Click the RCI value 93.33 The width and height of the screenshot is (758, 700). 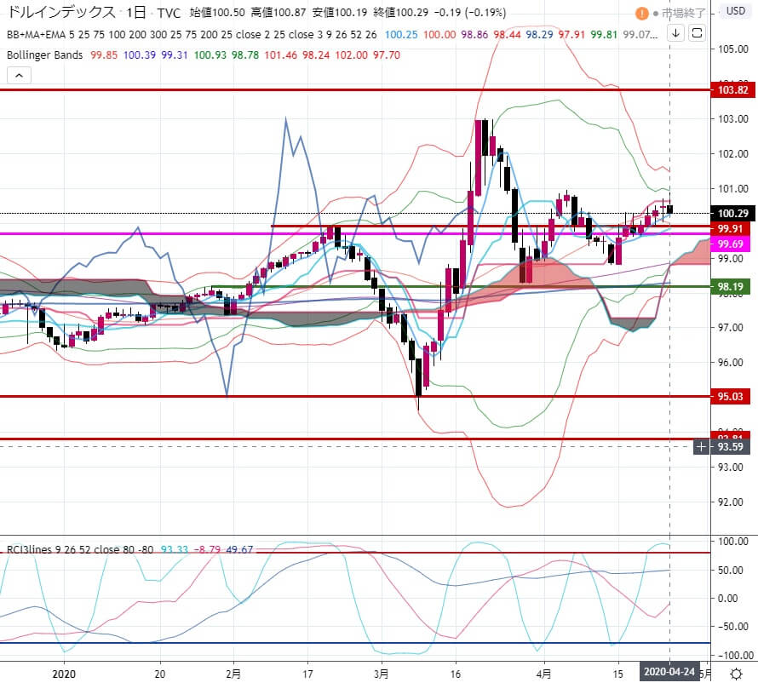[175, 549]
